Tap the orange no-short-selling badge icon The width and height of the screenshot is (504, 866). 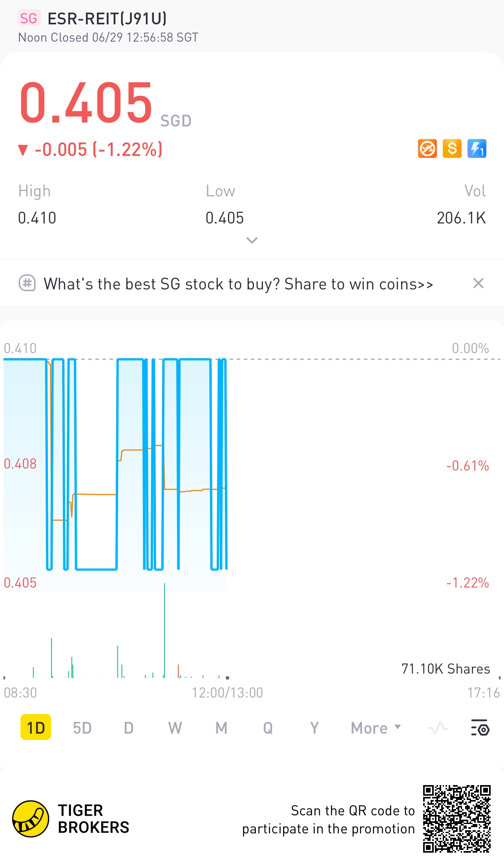(427, 149)
